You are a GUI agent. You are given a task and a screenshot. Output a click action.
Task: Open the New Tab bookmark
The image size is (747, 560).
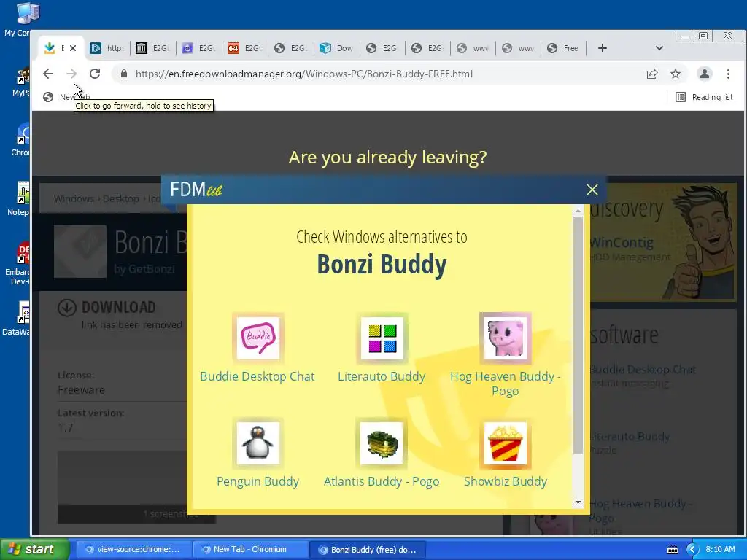pos(66,97)
